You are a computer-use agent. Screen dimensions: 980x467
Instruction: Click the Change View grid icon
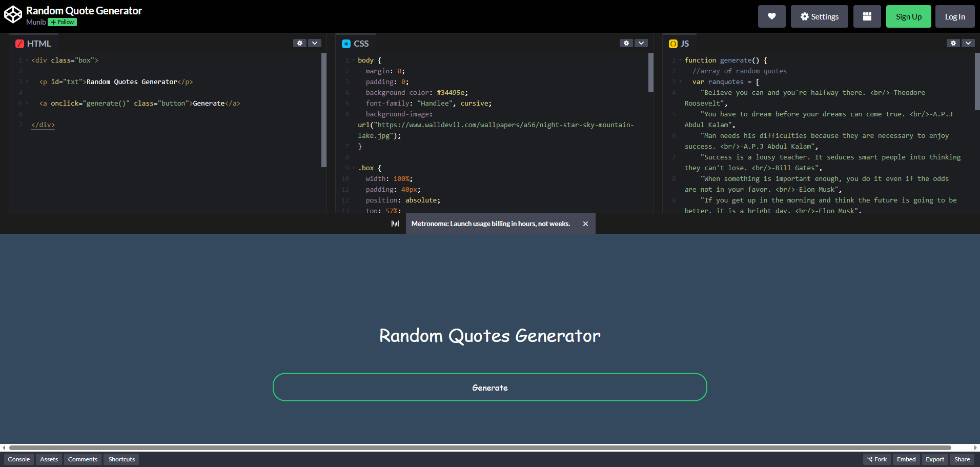(867, 16)
